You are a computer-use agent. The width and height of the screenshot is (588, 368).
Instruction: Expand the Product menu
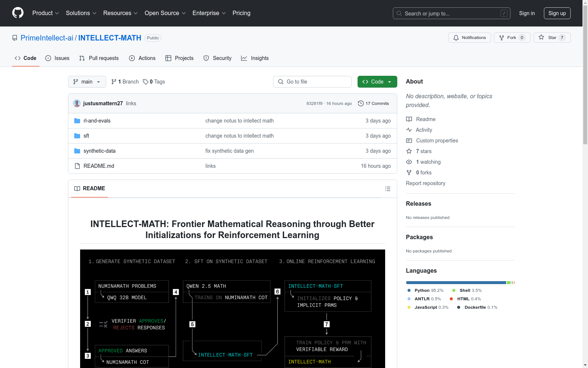pos(46,13)
